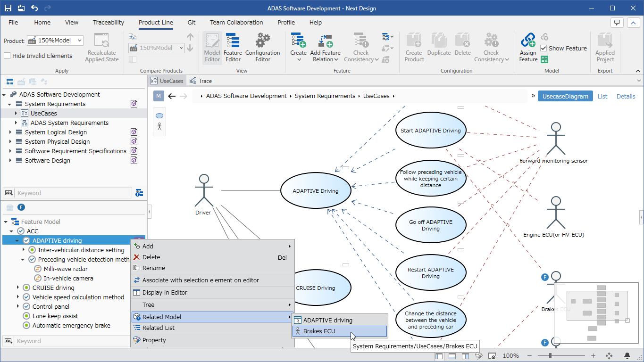The image size is (644, 362).
Task: Click UseCases in the breadcrumb path
Action: pyautogui.click(x=376, y=96)
